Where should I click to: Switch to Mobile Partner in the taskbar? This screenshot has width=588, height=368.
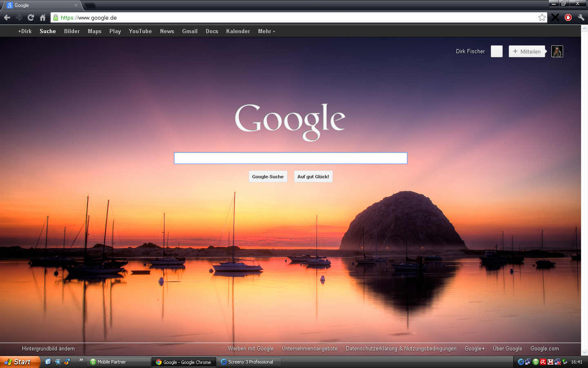coord(118,362)
